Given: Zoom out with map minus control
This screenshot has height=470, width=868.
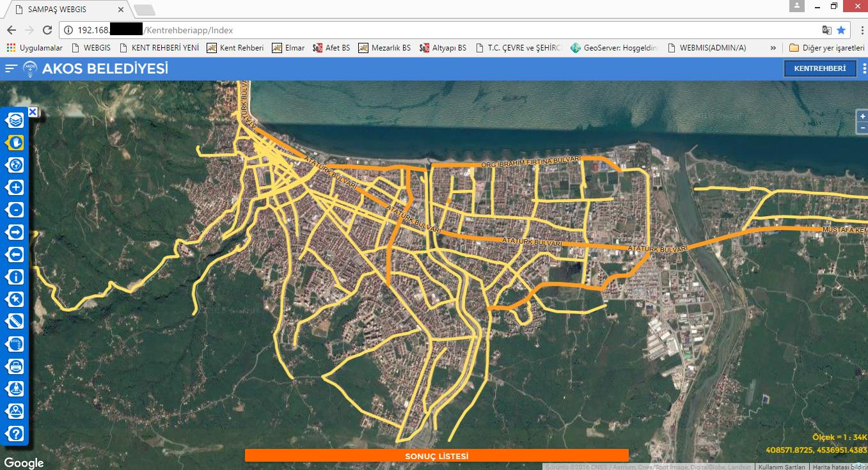Looking at the screenshot, I should point(863,128).
